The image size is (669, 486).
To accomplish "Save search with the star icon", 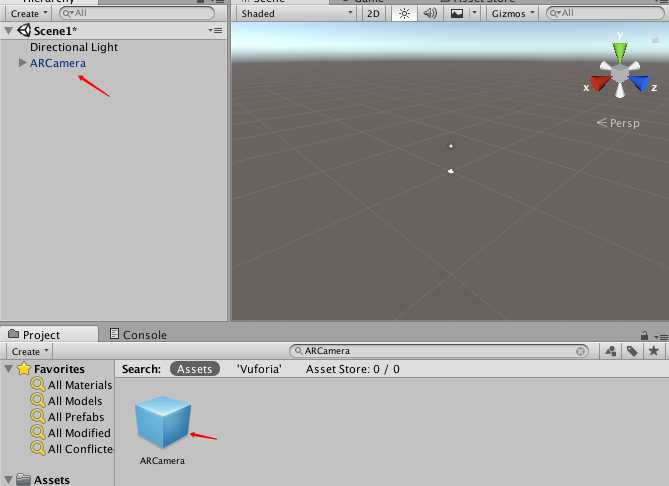I will tap(653, 351).
